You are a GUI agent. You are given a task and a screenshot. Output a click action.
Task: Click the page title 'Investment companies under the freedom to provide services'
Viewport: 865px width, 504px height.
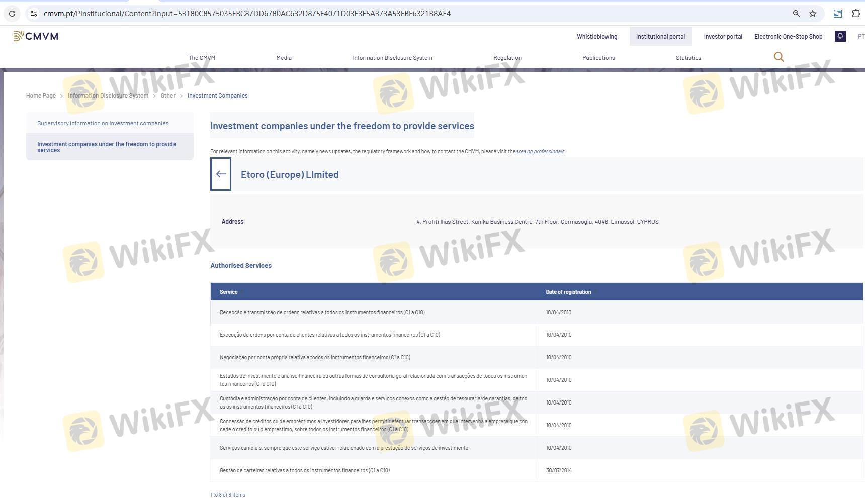pos(342,126)
